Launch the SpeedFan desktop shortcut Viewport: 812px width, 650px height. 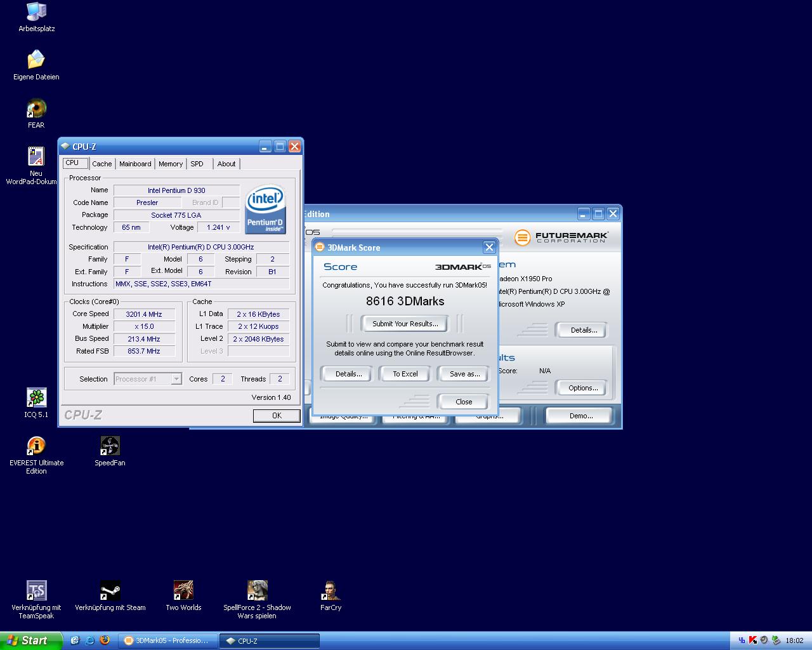point(110,447)
